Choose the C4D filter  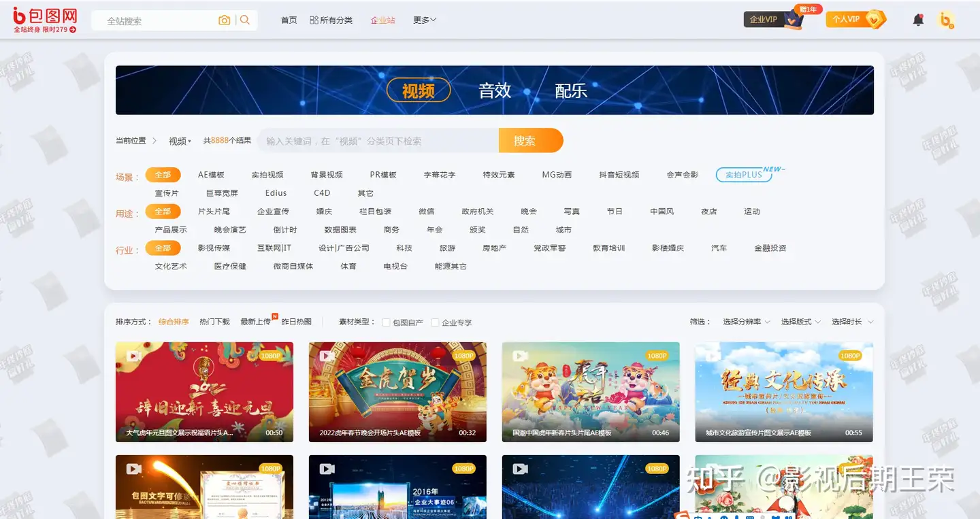[322, 193]
